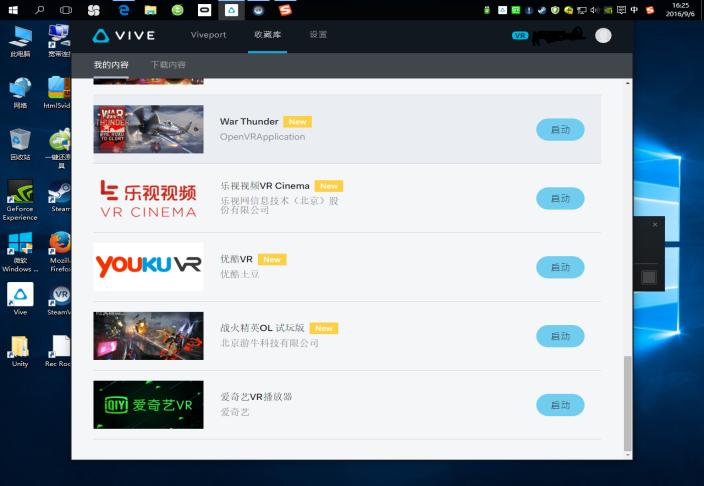The height and width of the screenshot is (486, 704).
Task: Open the notification center tray icon
Action: 621,10
